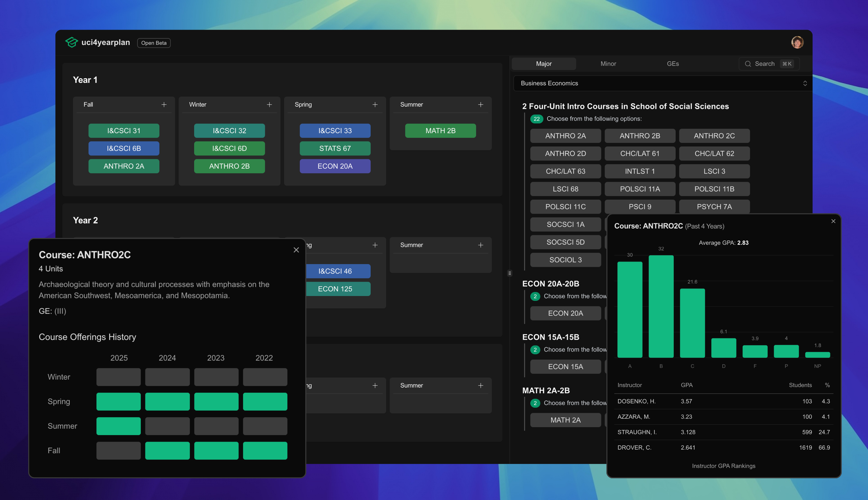The width and height of the screenshot is (868, 500).
Task: Click the Spring 2025 offering cell
Action: [118, 401]
